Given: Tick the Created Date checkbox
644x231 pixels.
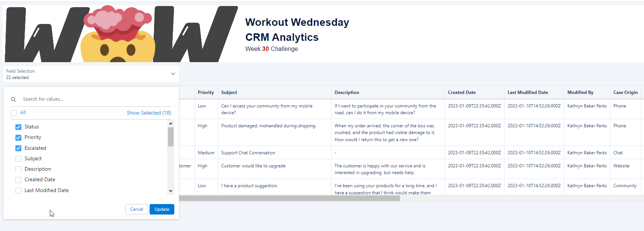Looking at the screenshot, I should click(x=18, y=180).
